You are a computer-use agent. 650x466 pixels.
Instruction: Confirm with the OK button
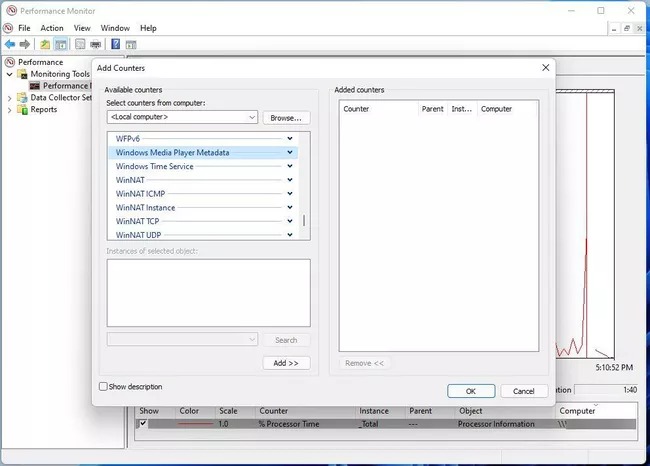[x=471, y=391]
